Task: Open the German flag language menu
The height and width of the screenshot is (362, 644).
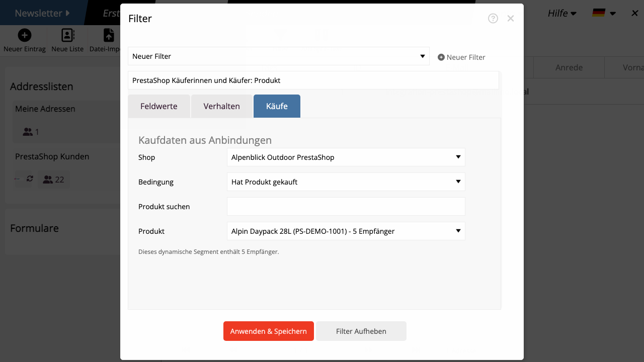Action: (604, 13)
